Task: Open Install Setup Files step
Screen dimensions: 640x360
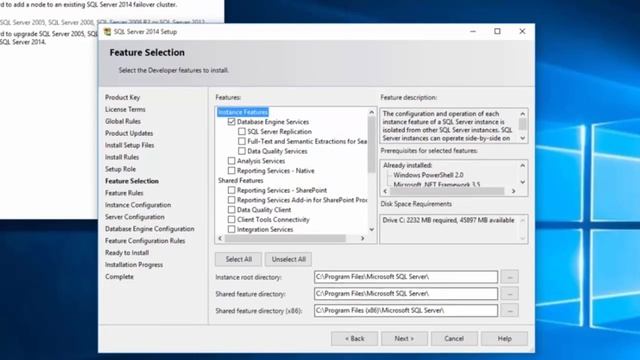Action: [x=129, y=145]
